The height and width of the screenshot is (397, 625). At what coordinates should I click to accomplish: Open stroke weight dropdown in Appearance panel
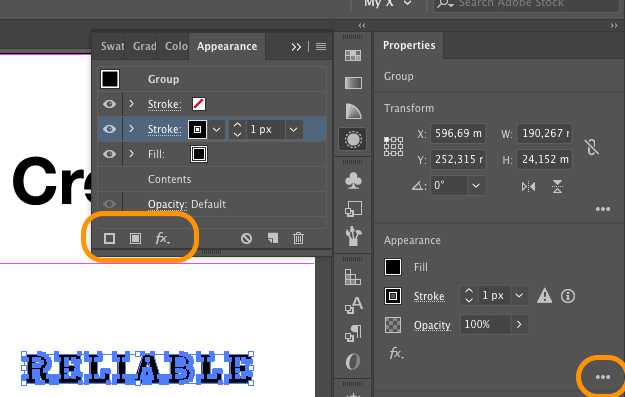[x=293, y=130]
